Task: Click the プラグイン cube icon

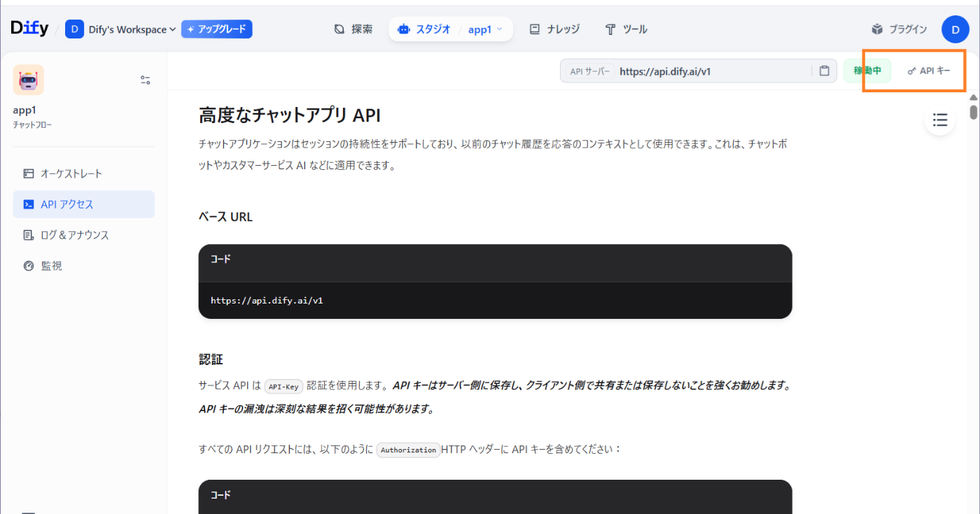Action: tap(878, 29)
